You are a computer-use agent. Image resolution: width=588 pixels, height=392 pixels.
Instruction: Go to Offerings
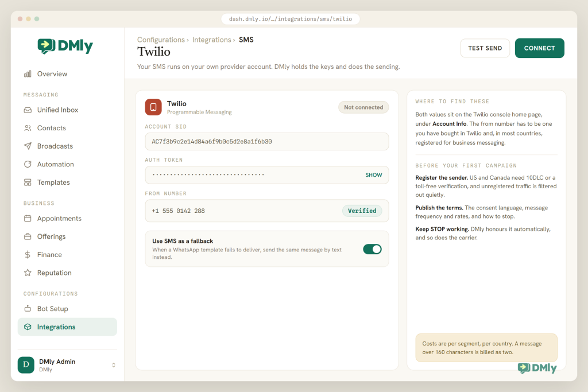click(x=68, y=236)
